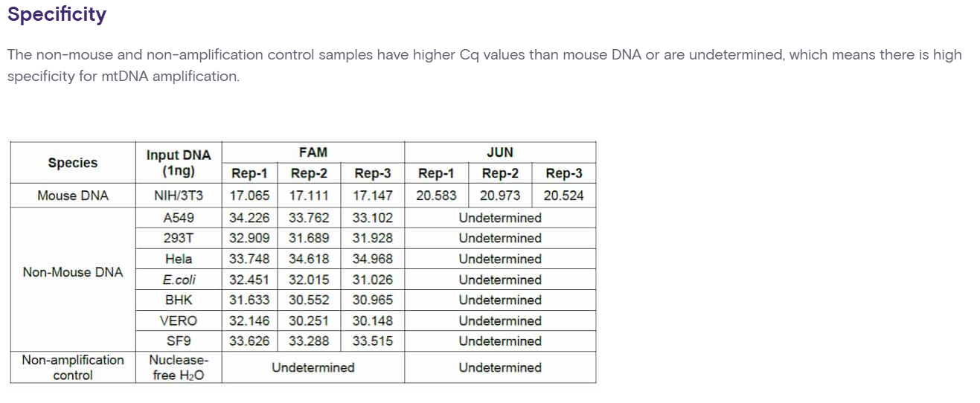Select the BHK Rep-2 value 30.552
The height and width of the screenshot is (403, 980).
pos(309,300)
